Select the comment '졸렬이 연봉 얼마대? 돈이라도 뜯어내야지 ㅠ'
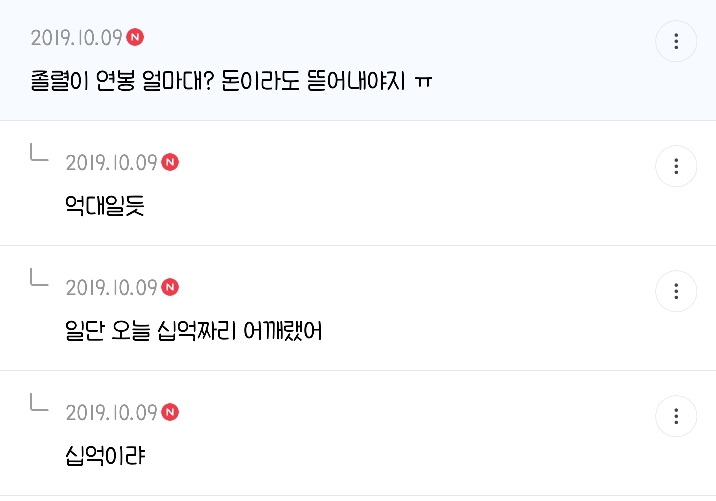Screen dimensions: 716x501 [x=220, y=79]
